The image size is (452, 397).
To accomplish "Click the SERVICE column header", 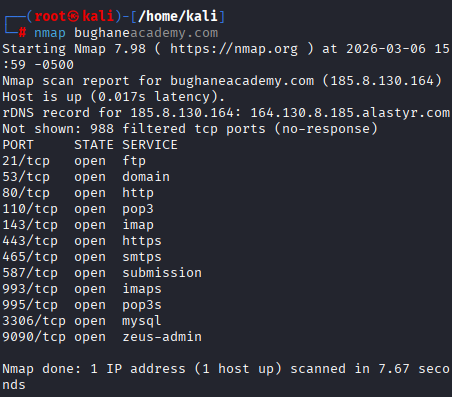I will [x=150, y=145].
